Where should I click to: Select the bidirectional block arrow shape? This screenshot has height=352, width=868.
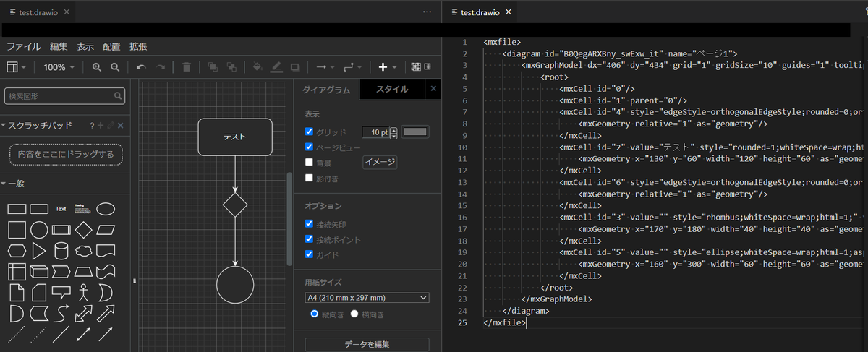point(84,314)
